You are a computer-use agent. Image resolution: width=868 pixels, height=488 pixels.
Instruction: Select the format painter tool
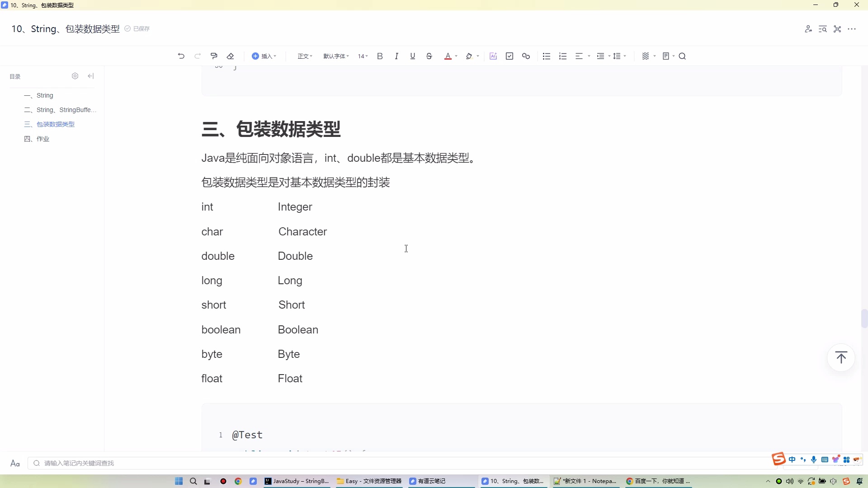pos(214,56)
